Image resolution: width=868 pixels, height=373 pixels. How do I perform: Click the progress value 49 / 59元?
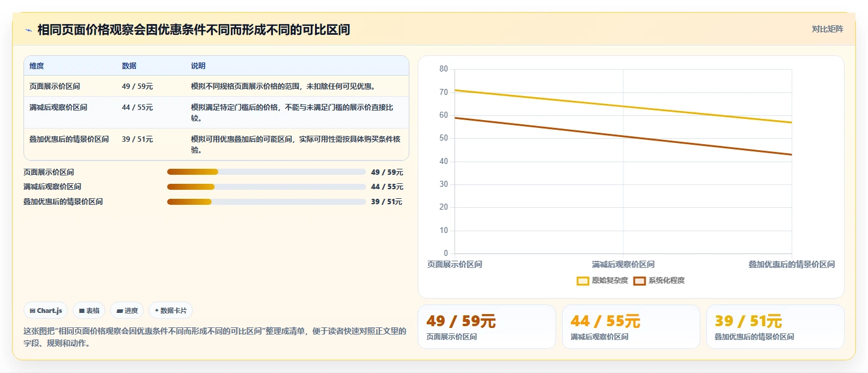[387, 172]
